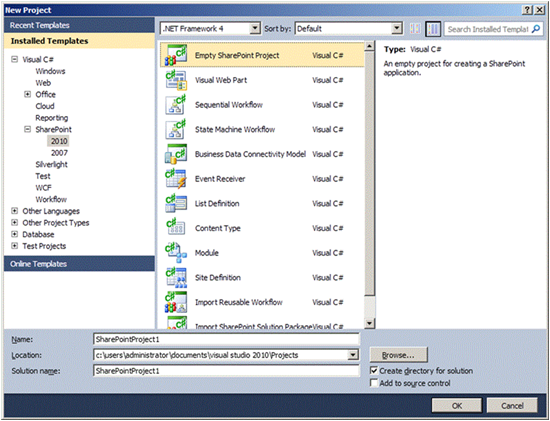Open the .NET Framework 4 dropdown
Viewport: 550px width, 421px height.
click(x=255, y=28)
